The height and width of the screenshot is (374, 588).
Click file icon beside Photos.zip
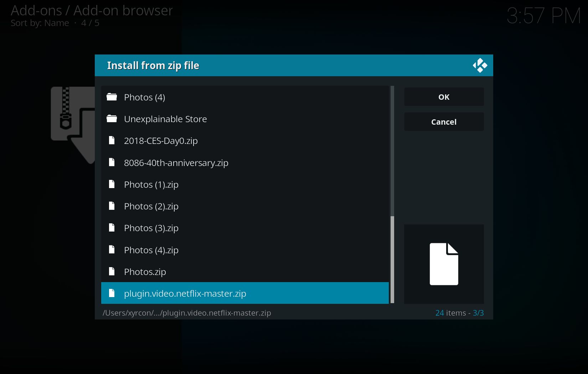point(112,271)
